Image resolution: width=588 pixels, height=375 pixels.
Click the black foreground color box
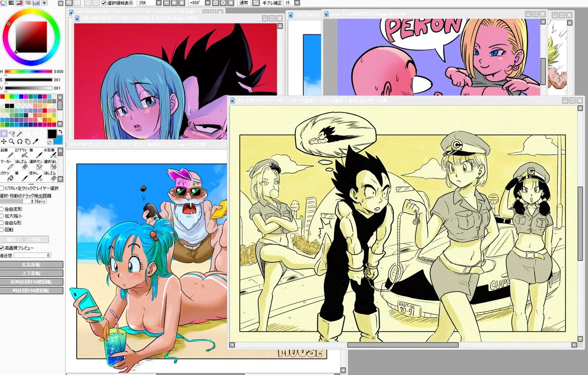click(52, 134)
